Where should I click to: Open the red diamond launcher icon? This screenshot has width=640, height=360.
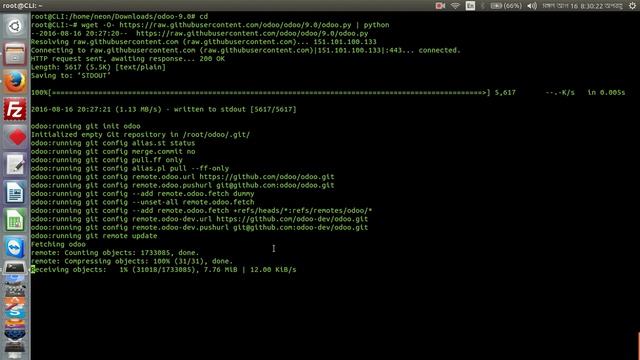click(x=15, y=137)
